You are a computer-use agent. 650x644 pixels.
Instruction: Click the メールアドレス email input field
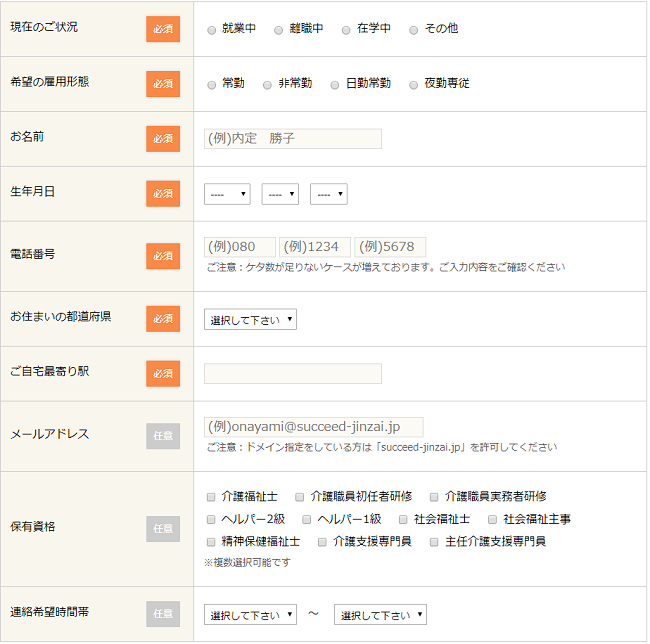pyautogui.click(x=313, y=427)
